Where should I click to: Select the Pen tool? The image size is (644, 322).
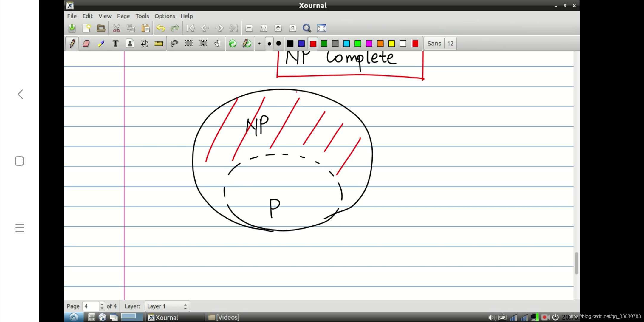coord(72,44)
